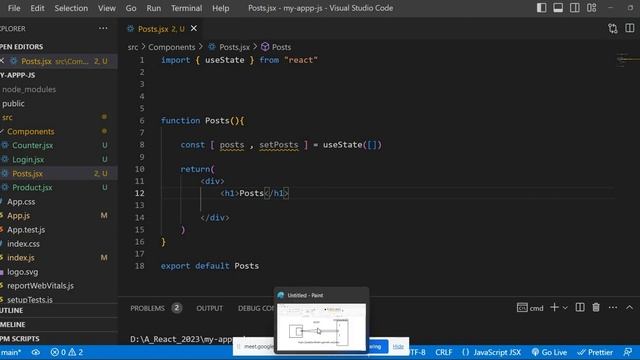Toggle secondary side bar layout icon
Viewport: 640px width, 360px height.
[x=575, y=8]
